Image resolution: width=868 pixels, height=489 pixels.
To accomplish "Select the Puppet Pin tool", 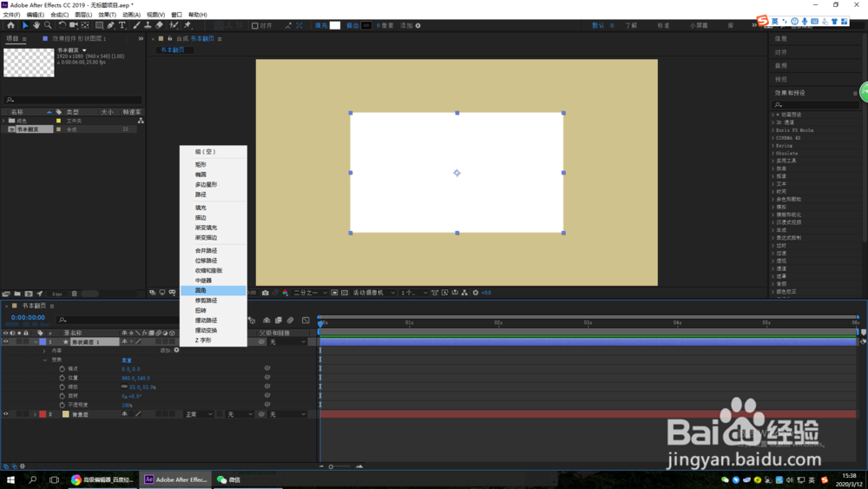I will 187,25.
